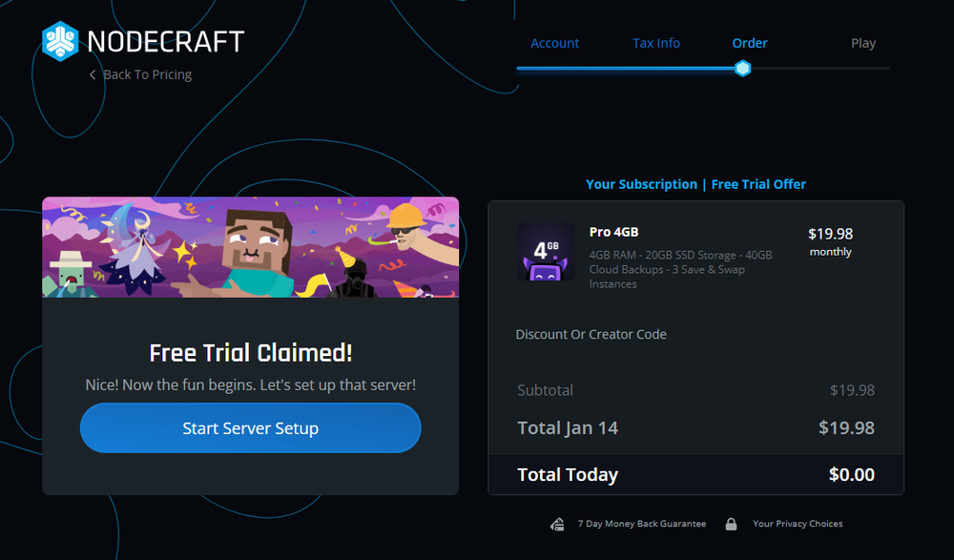
Task: Click the Discount Or Creator Code entry field
Action: [x=591, y=334]
